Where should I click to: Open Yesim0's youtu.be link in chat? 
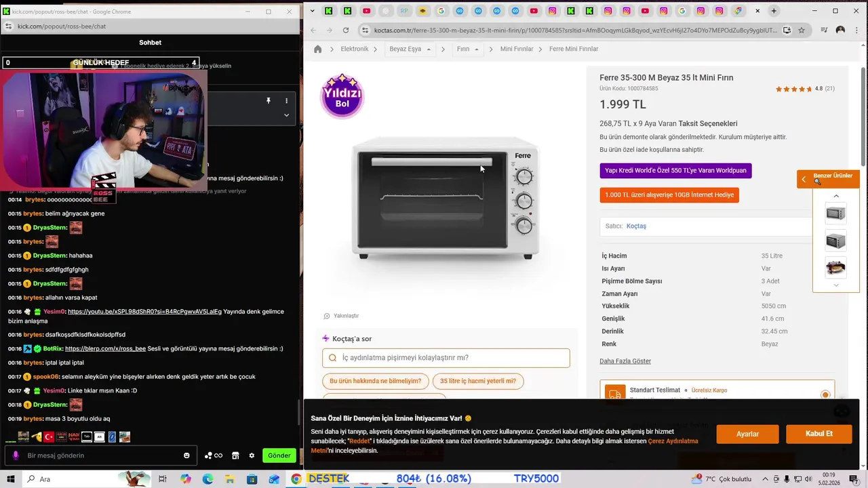pos(144,312)
